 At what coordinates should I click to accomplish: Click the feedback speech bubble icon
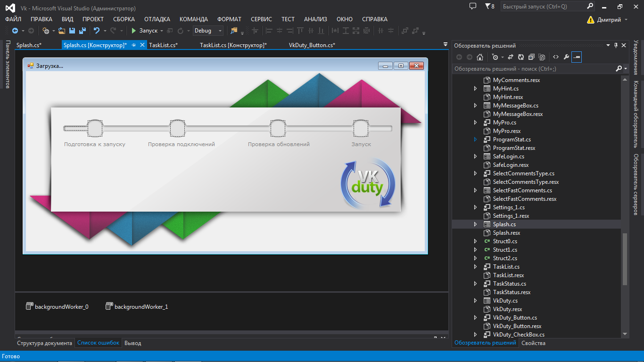473,6
